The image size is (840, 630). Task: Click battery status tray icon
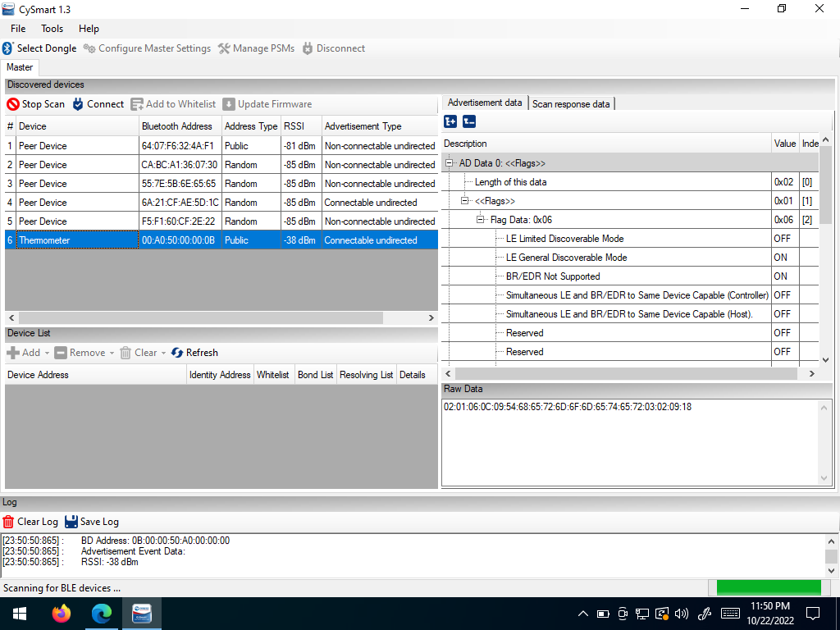603,614
